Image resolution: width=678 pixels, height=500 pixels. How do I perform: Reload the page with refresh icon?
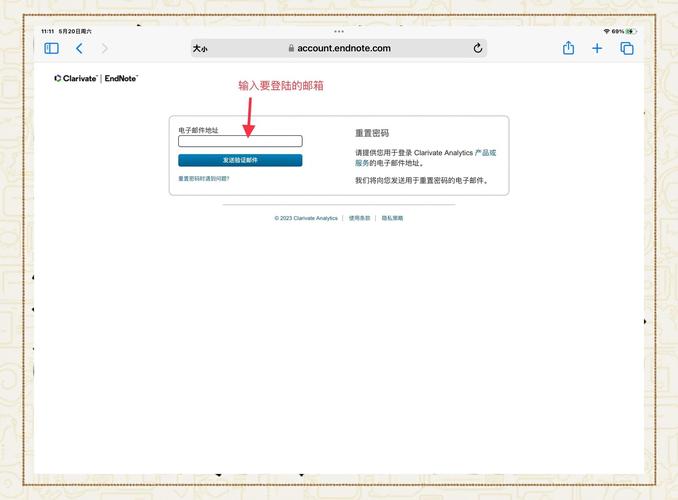(478, 48)
